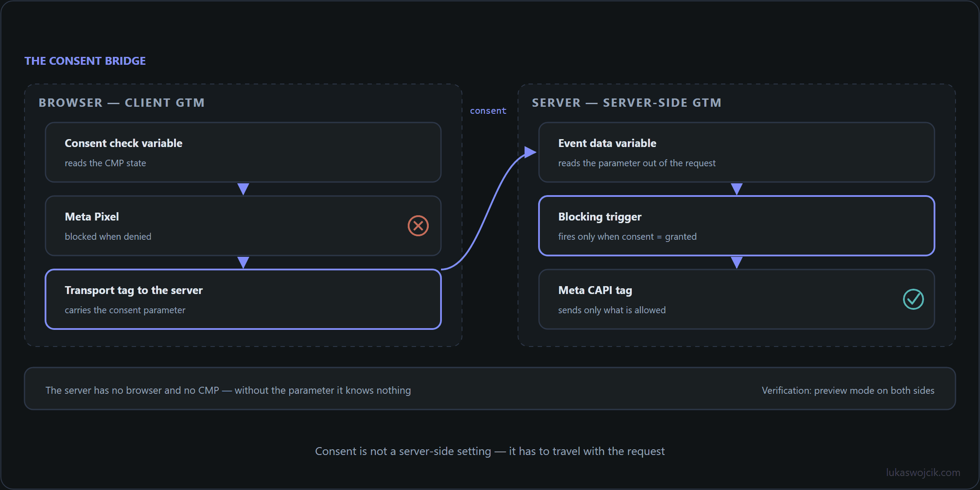Click the green checkmark on Meta CAPI tag
Image resolution: width=980 pixels, height=490 pixels.
(913, 299)
